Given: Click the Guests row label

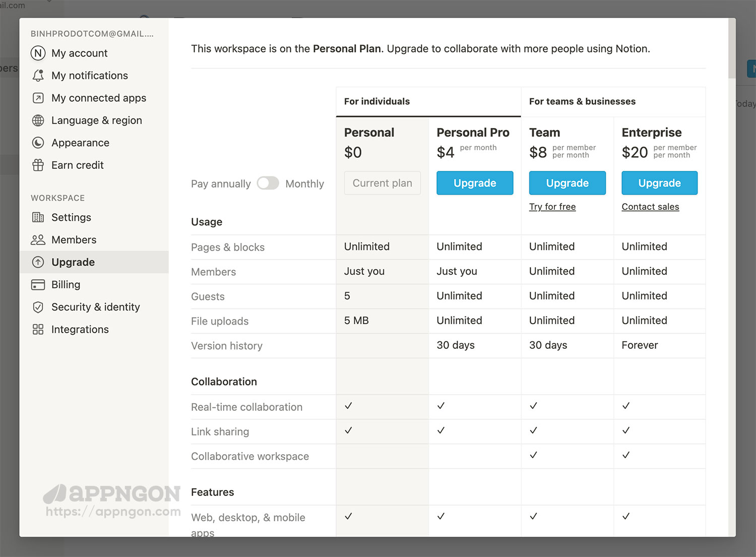Looking at the screenshot, I should click(208, 297).
